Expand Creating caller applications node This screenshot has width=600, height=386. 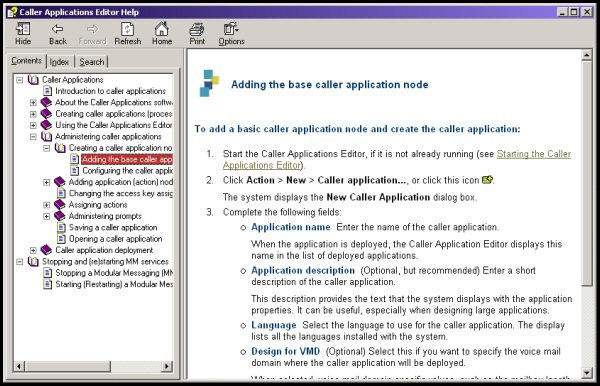(x=33, y=114)
